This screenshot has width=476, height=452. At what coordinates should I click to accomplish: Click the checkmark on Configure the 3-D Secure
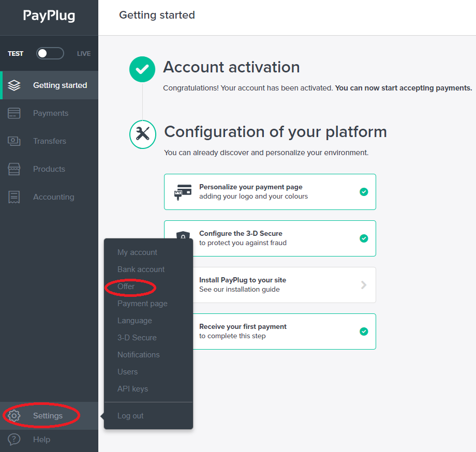pyautogui.click(x=364, y=238)
